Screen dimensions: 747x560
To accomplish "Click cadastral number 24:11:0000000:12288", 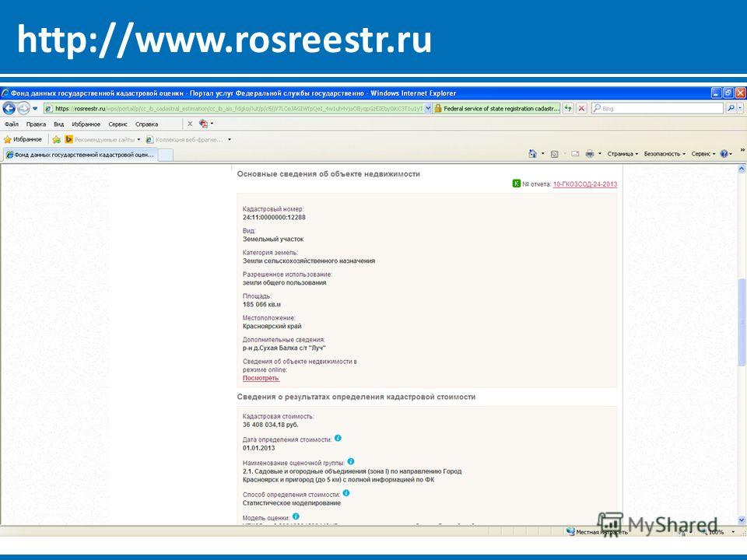I will (274, 217).
